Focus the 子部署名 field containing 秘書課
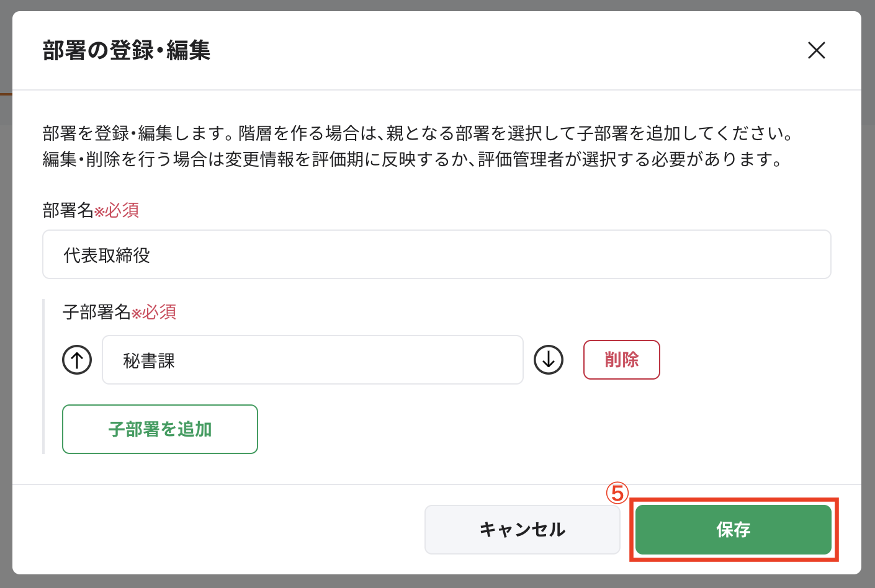This screenshot has height=588, width=875. click(x=312, y=360)
